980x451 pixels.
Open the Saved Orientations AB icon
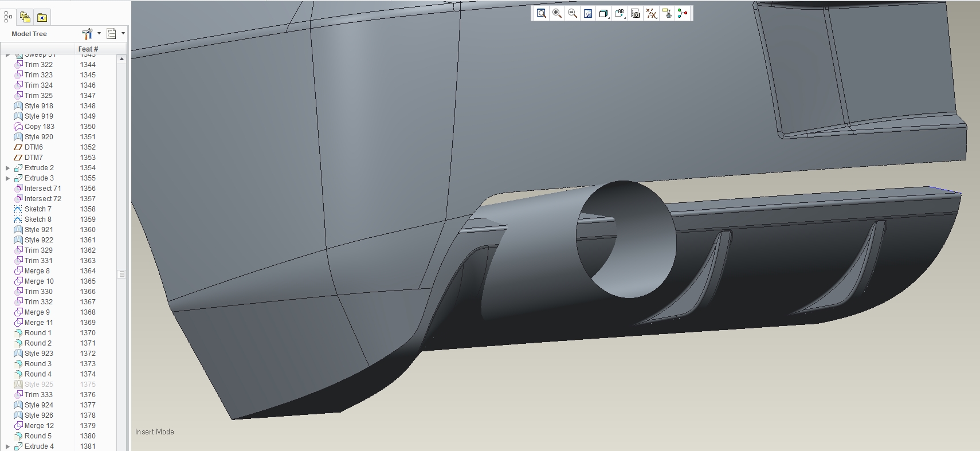(620, 13)
